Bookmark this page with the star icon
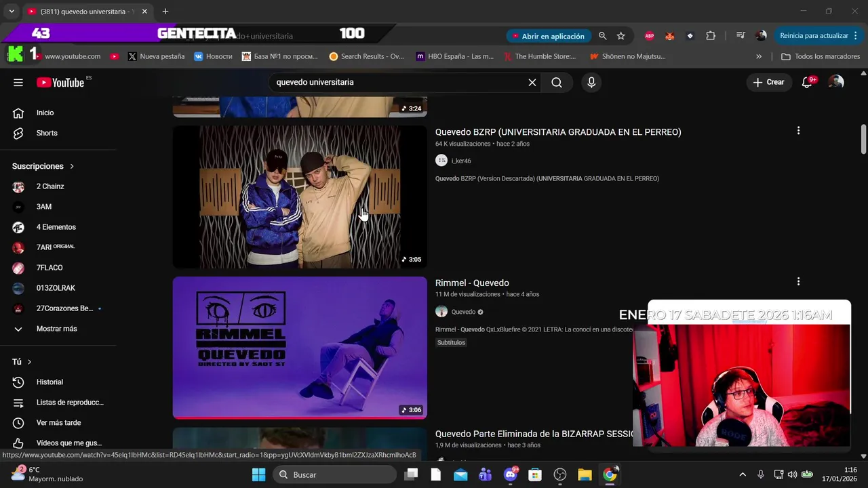This screenshot has width=868, height=488. pos(620,36)
